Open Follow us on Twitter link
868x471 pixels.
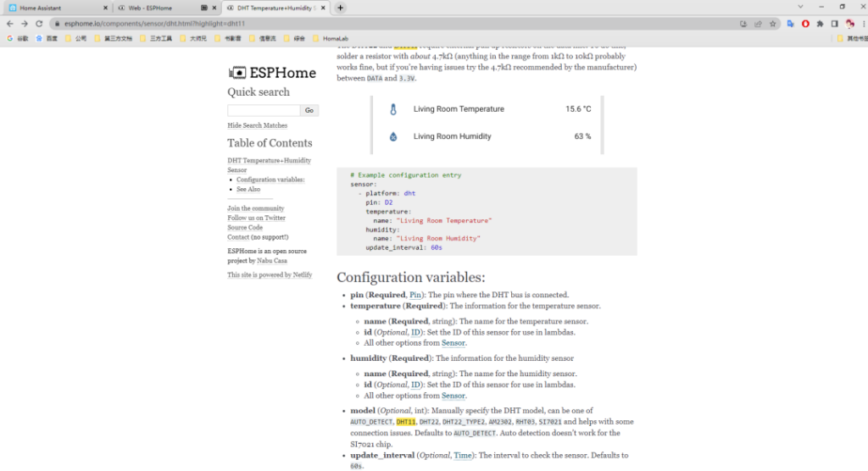point(256,218)
